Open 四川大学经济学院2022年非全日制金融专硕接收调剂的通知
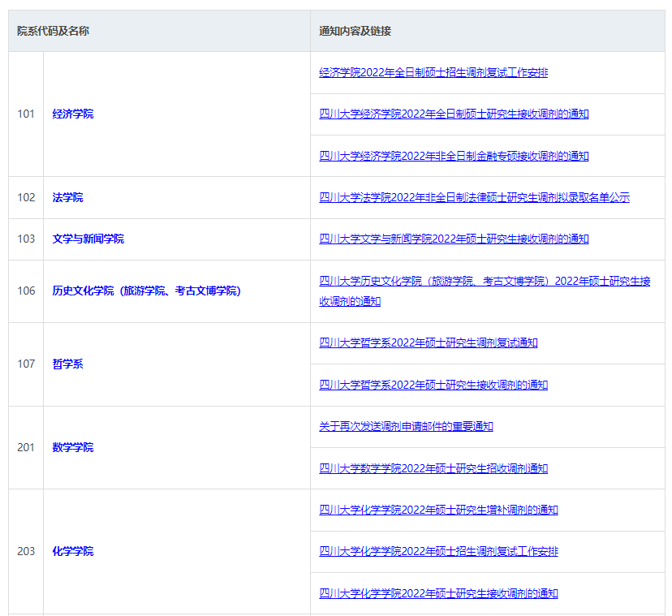Viewport: 672px width, 616px height. point(454,156)
